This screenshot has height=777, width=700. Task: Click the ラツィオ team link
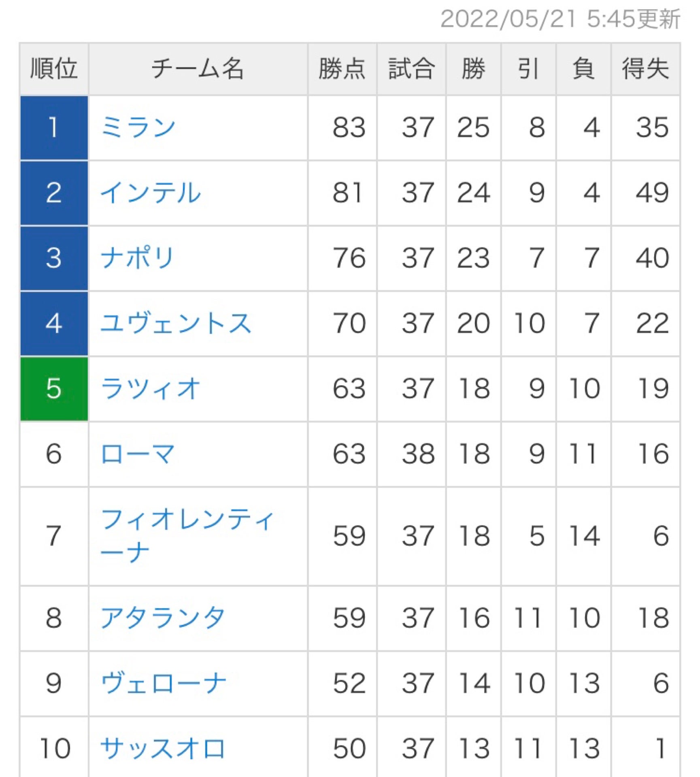tap(150, 388)
